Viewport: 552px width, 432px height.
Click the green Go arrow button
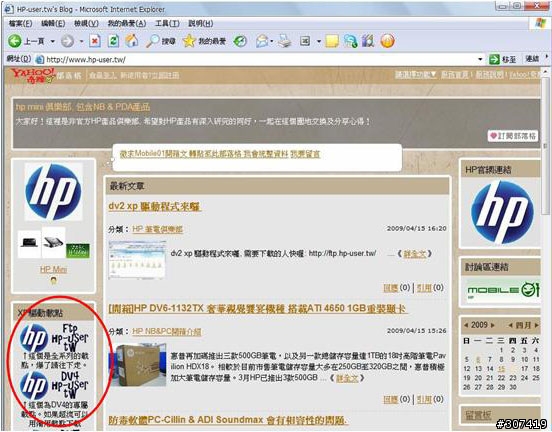494,60
